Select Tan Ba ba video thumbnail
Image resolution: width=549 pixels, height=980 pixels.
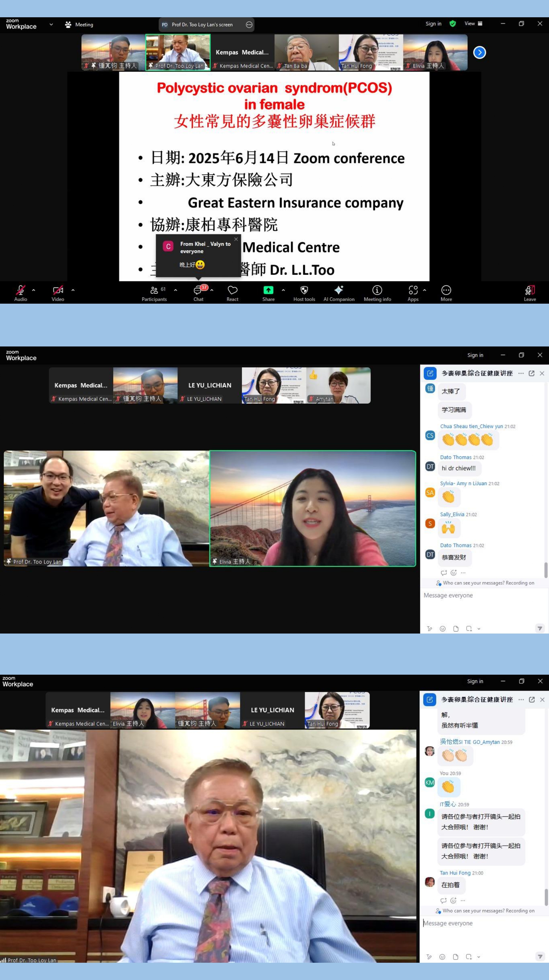(306, 52)
